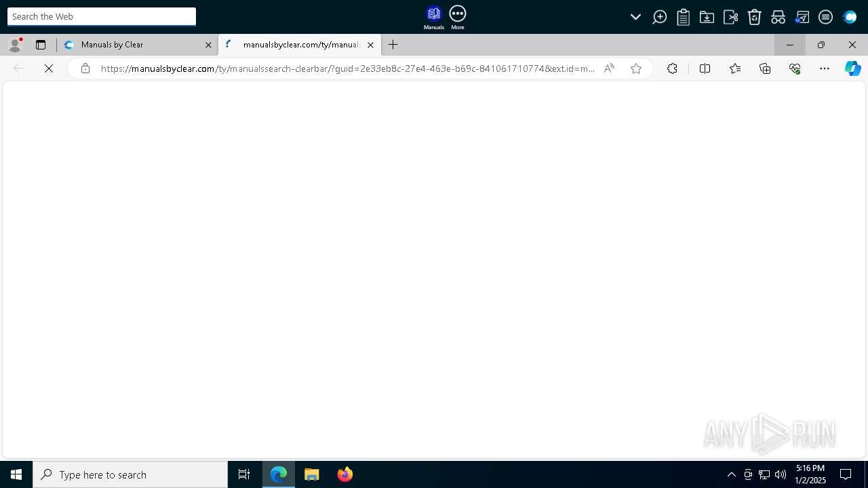Open volume control in system tray
This screenshot has height=488, width=868.
[781, 474]
